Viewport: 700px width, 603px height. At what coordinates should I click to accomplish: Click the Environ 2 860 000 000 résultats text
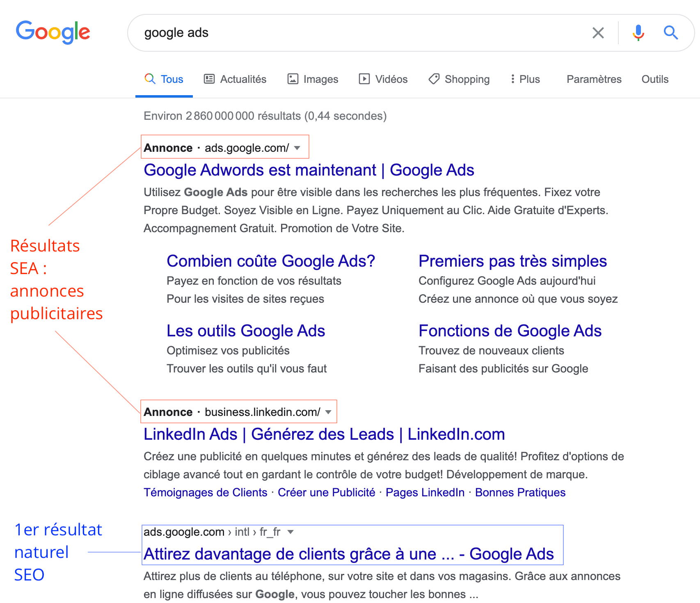pyautogui.click(x=265, y=116)
